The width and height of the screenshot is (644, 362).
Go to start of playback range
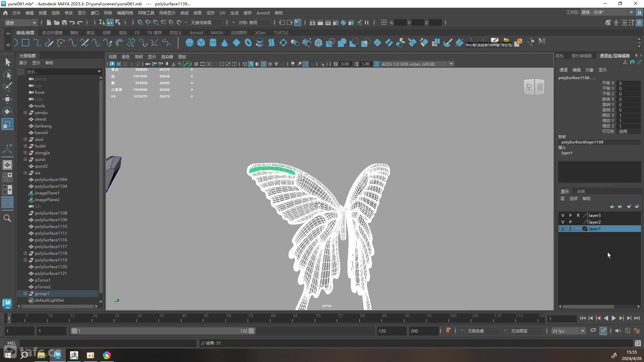click(583, 318)
